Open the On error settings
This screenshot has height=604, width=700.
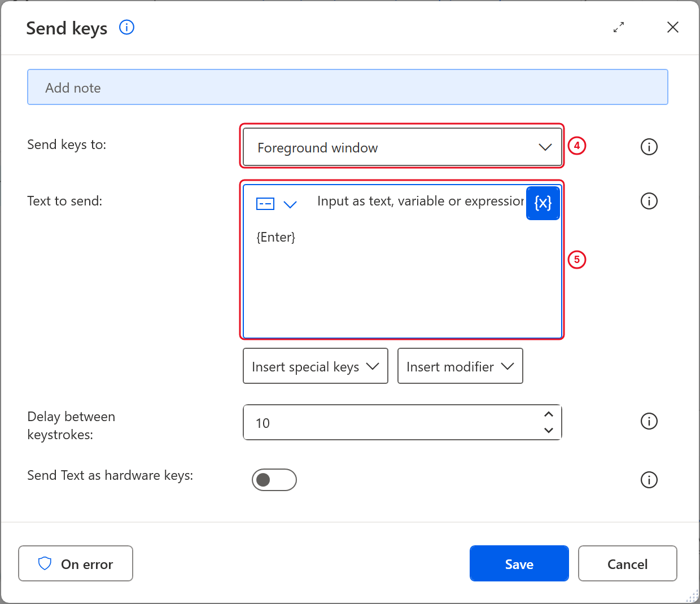click(x=76, y=563)
